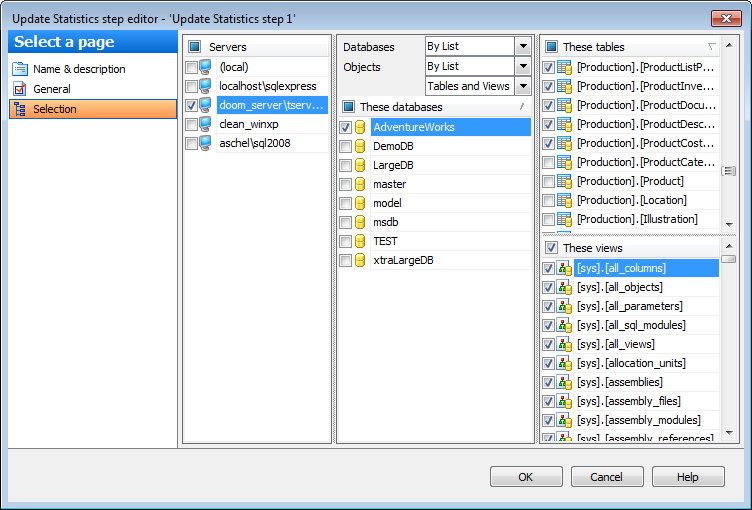
Task: Toggle the These tables header checkbox
Action: click(551, 47)
